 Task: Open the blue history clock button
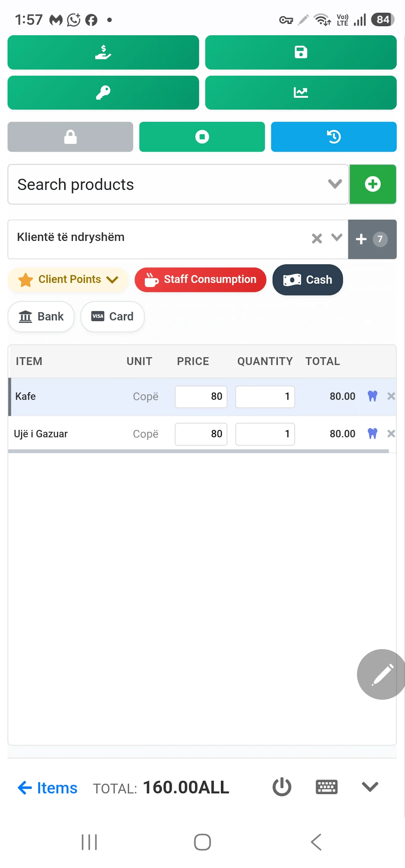tap(334, 137)
